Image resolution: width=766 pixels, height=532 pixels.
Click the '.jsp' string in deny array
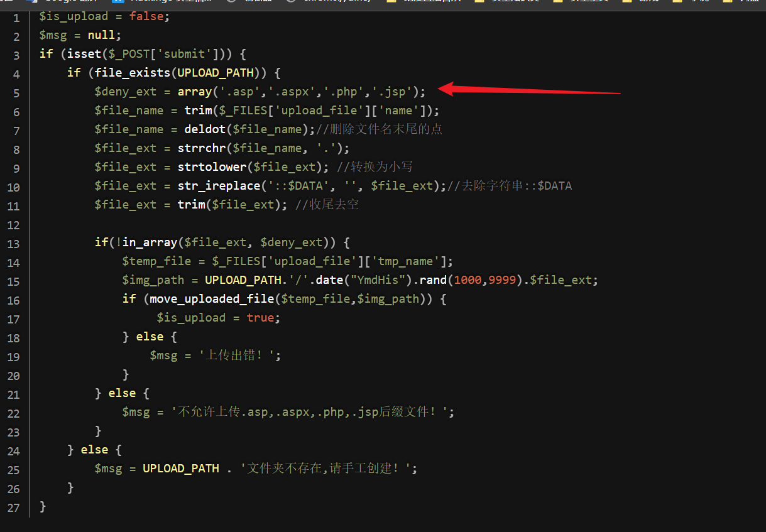[391, 92]
